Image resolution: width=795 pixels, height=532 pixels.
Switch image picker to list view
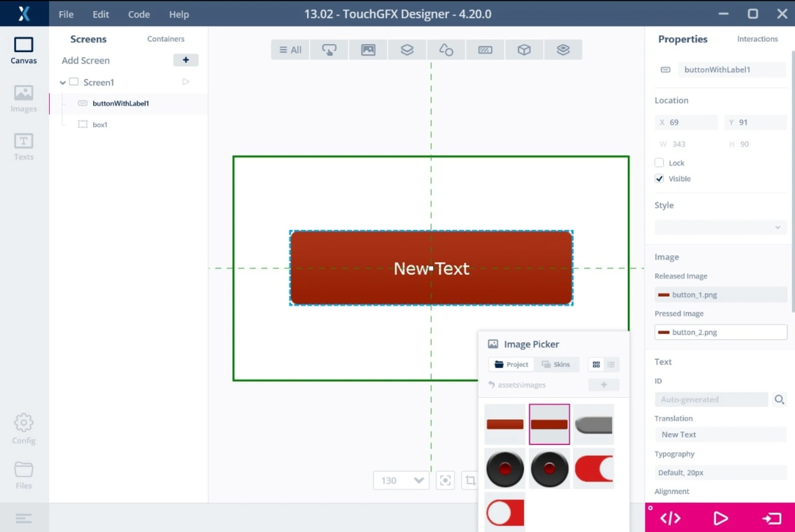(611, 364)
